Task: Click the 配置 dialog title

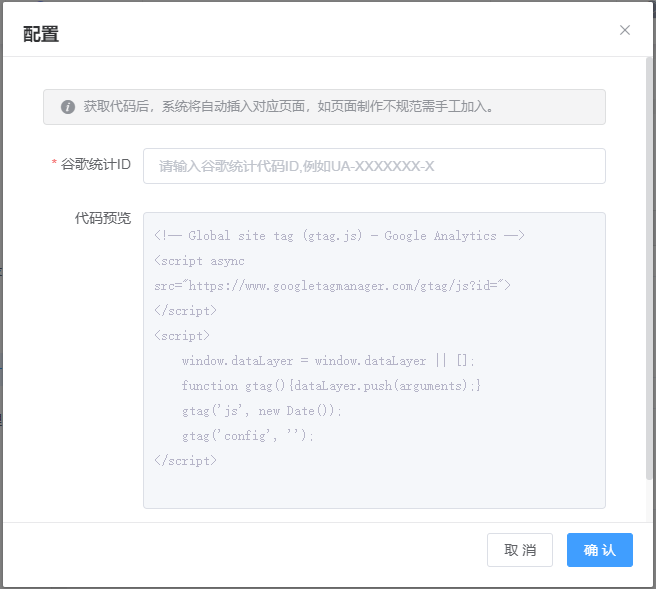Action: (41, 34)
